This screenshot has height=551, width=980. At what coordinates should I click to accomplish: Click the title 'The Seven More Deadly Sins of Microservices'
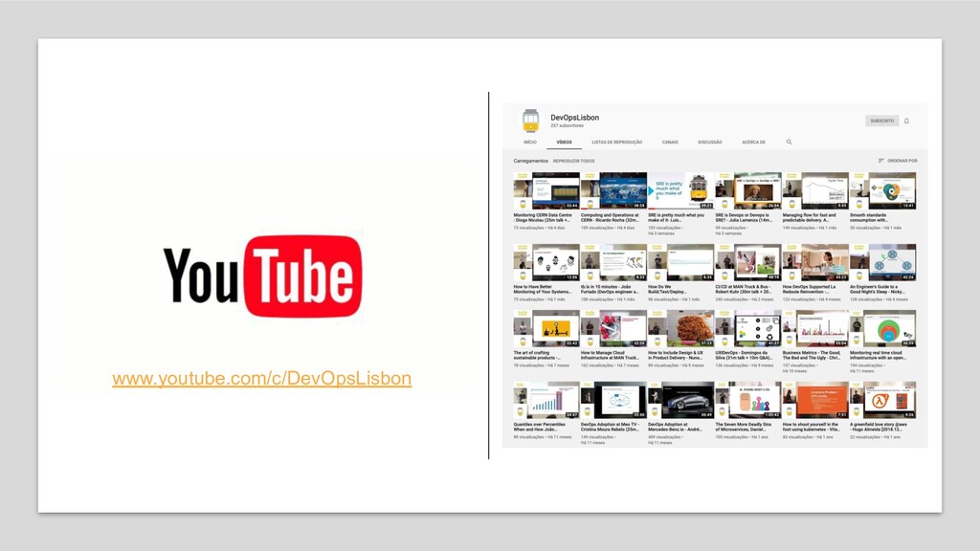tap(744, 427)
